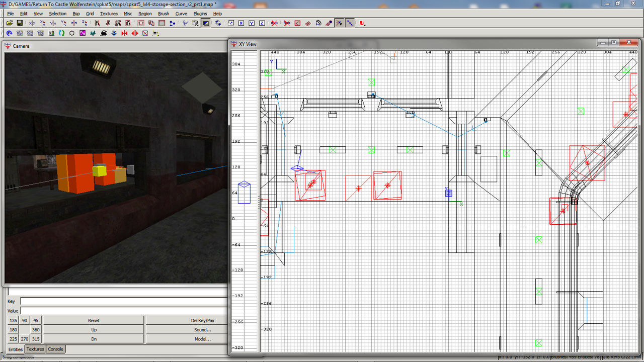Open the Curve menu
Viewport: 644px width, 362px height.
click(x=181, y=14)
